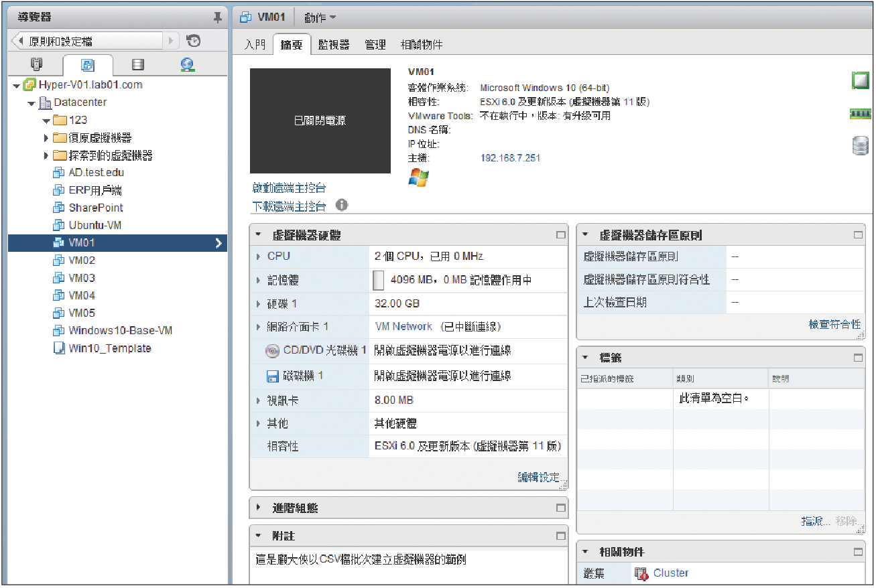Viewport: 876px width, 588px height.
Task: Click the VM01 icon in title bar
Action: click(246, 17)
